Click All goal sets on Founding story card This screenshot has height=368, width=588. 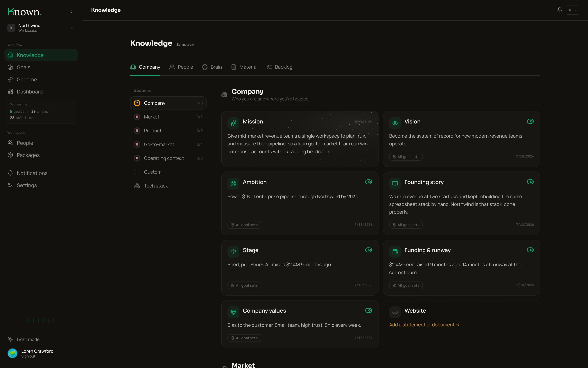click(x=406, y=225)
